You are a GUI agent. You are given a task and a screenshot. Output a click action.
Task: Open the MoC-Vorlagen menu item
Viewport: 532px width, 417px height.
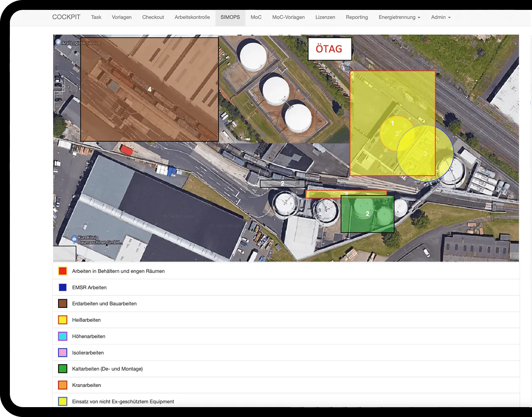click(x=288, y=17)
